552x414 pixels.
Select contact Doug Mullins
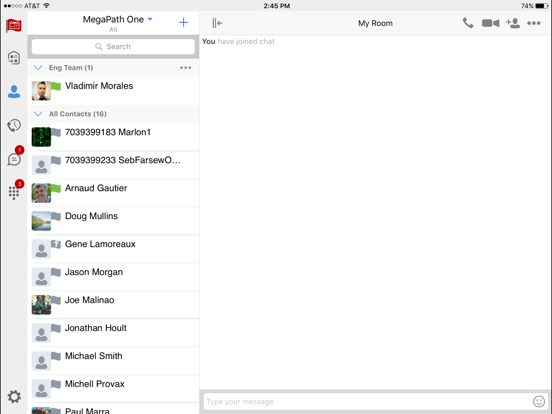click(x=113, y=221)
